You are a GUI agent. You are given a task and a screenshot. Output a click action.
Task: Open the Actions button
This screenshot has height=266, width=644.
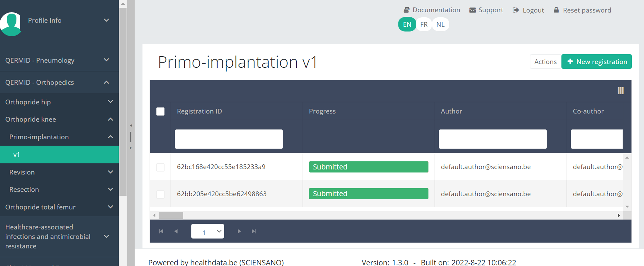(x=545, y=62)
